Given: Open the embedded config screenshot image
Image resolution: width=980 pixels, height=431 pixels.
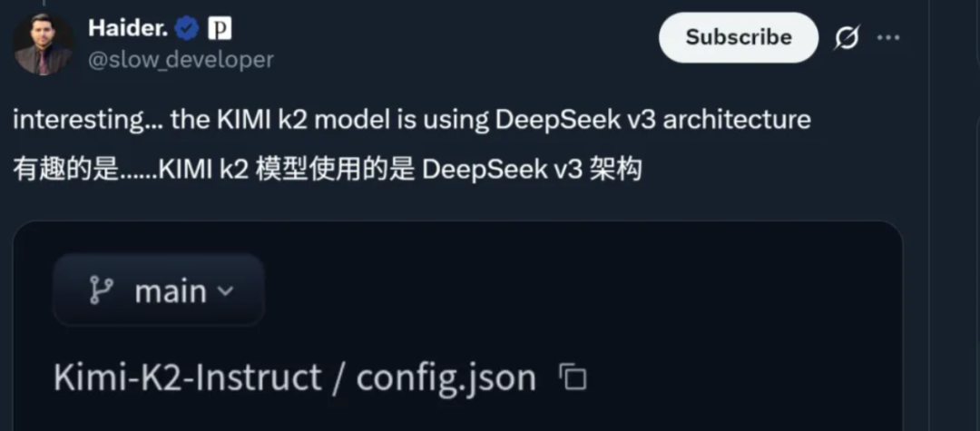Looking at the screenshot, I should coord(458,326).
